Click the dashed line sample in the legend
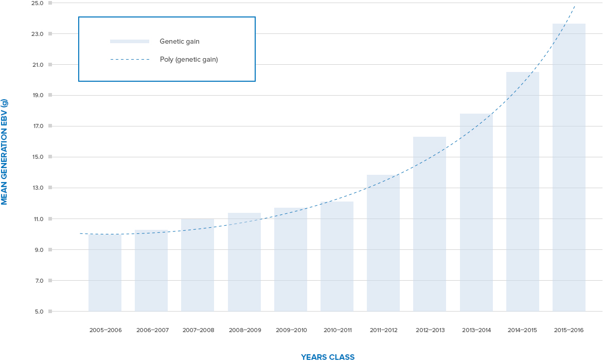Screen dimensions: 603x364 click(130, 60)
